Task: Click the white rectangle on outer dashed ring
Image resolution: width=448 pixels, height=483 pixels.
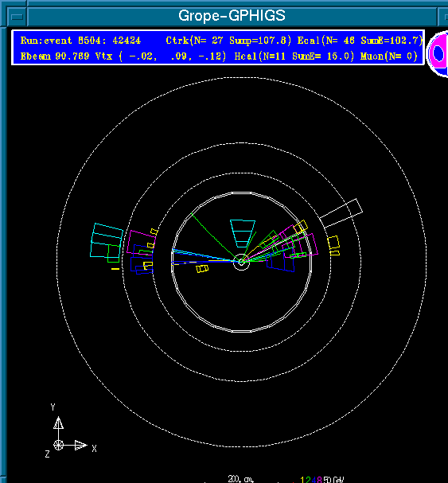Action: tap(341, 213)
